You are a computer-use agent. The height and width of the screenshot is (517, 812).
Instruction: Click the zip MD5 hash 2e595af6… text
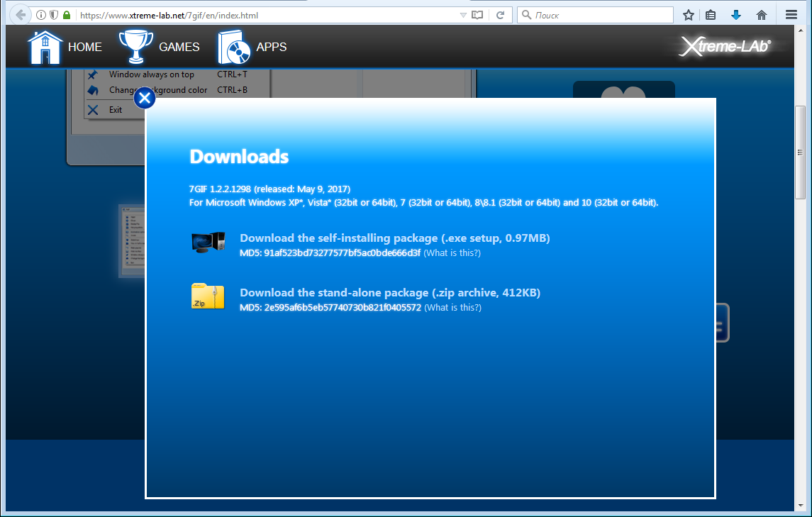click(x=343, y=308)
